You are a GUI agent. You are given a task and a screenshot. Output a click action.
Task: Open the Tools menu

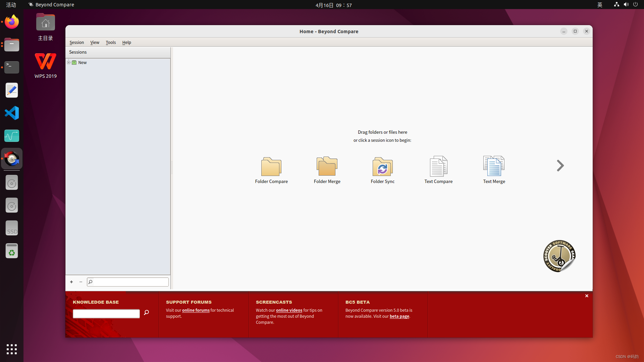coord(111,42)
